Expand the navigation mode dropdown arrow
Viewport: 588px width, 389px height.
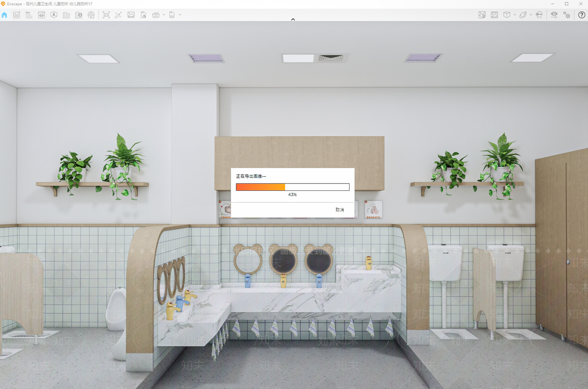tap(531, 15)
